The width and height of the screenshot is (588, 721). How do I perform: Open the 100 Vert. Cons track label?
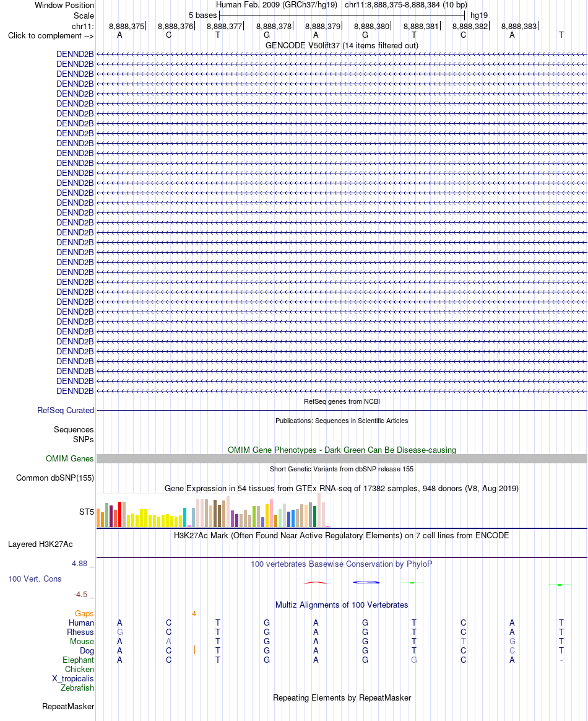tap(35, 579)
